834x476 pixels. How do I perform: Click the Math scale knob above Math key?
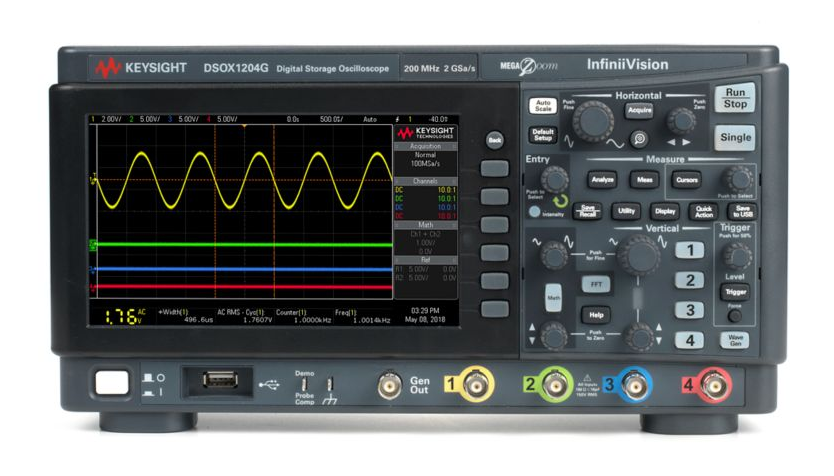tap(554, 255)
